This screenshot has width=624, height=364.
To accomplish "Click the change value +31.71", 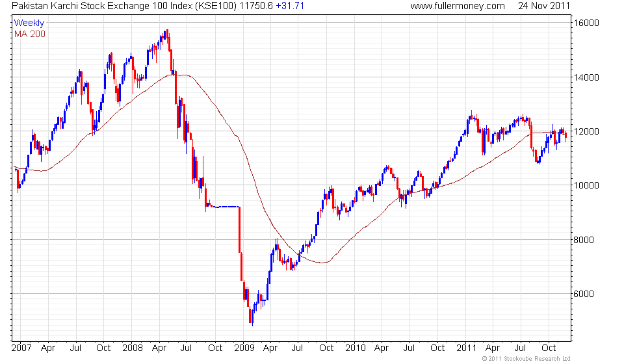I will click(x=290, y=6).
